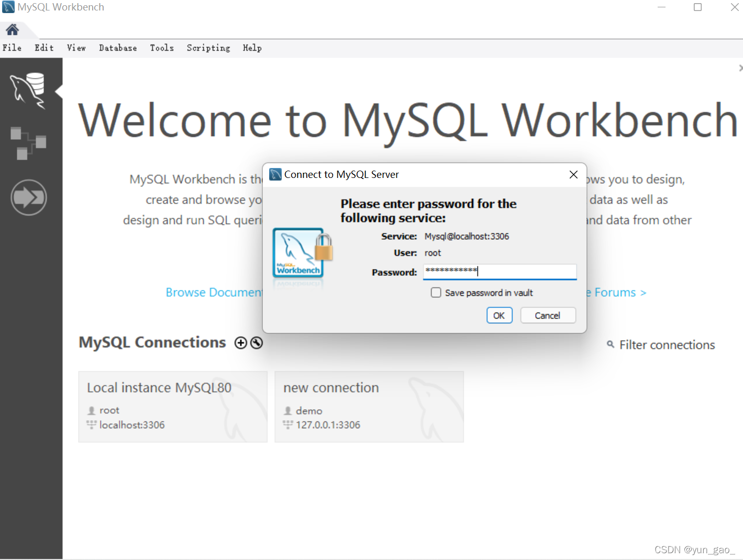This screenshot has width=743, height=560.
Task: Open the Edit menu
Action: [x=44, y=48]
